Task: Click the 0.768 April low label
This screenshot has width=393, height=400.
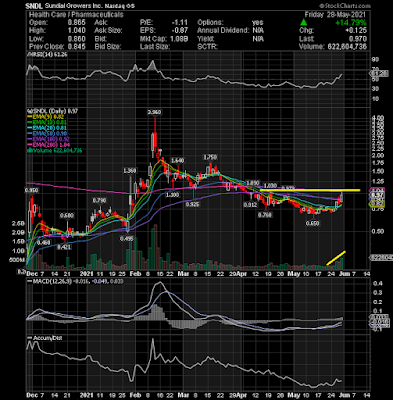Action: click(265, 215)
